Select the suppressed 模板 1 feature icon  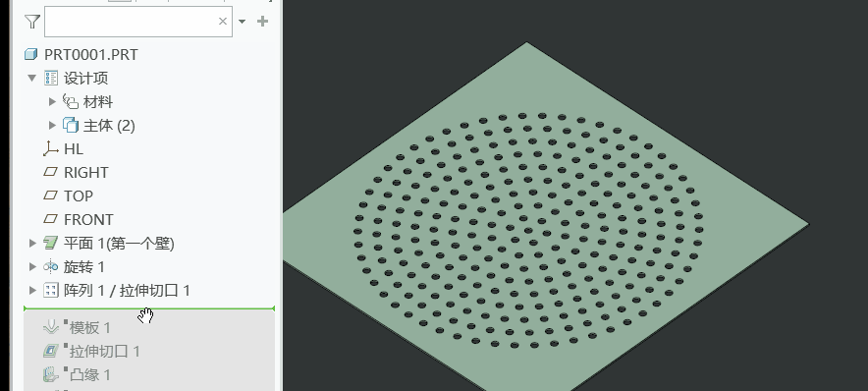pyautogui.click(x=51, y=327)
